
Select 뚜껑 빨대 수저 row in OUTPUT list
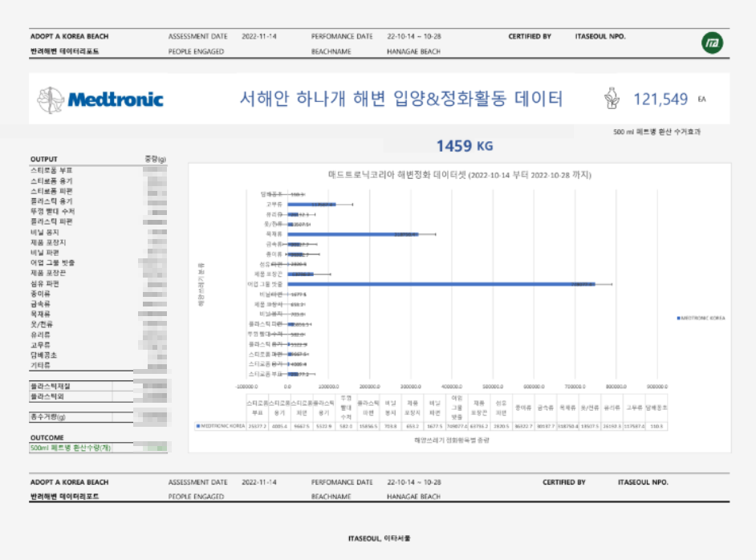(99, 211)
